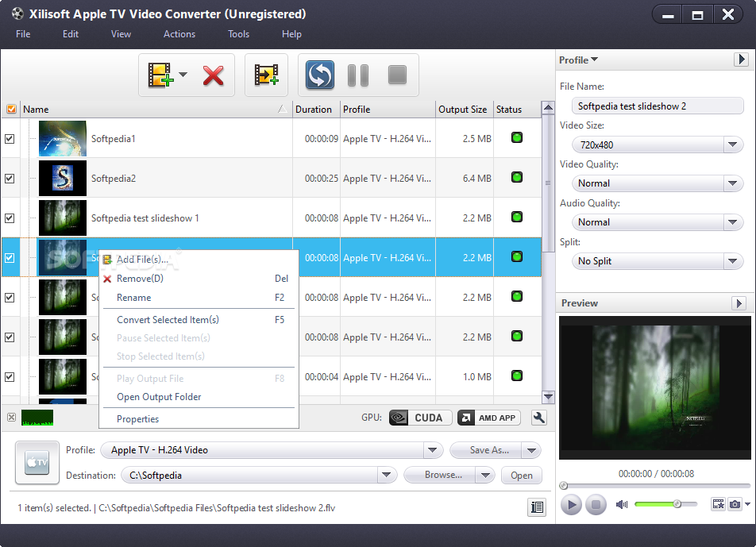Start conversion with the blue Convert icon
Screen dimensions: 756x547
(x=320, y=75)
